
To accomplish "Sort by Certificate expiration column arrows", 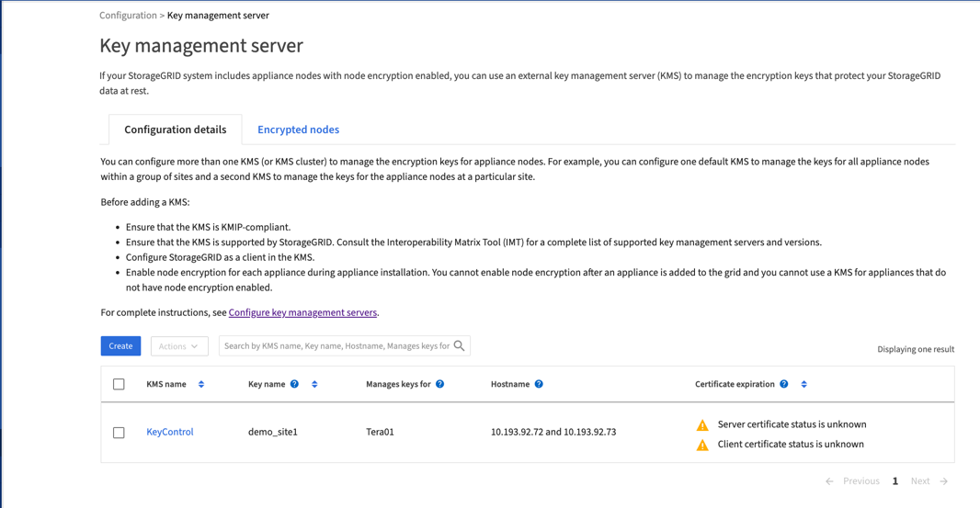I will point(803,384).
